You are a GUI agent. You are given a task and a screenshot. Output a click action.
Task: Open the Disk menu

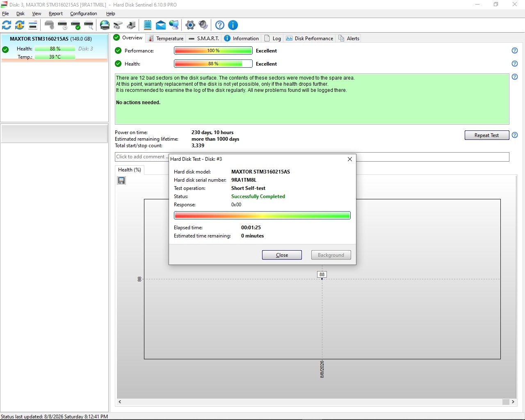tap(21, 14)
